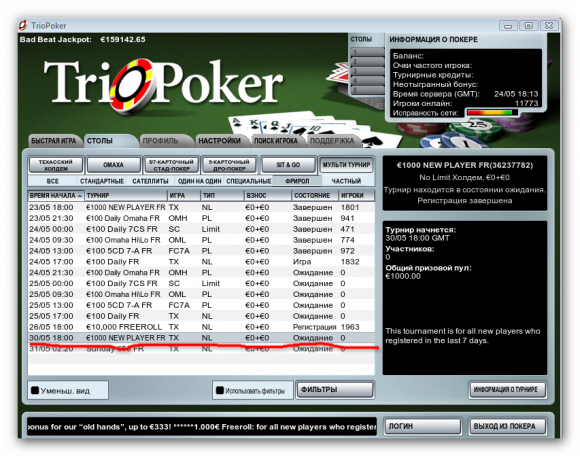Image resolution: width=580 pixels, height=456 pixels.
Task: Open the Фильтры button
Action: (x=335, y=390)
